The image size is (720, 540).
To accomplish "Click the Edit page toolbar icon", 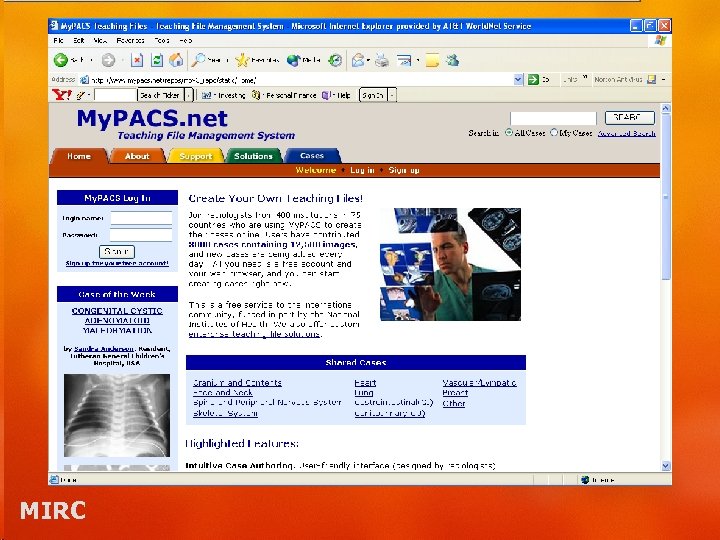I will (404, 60).
